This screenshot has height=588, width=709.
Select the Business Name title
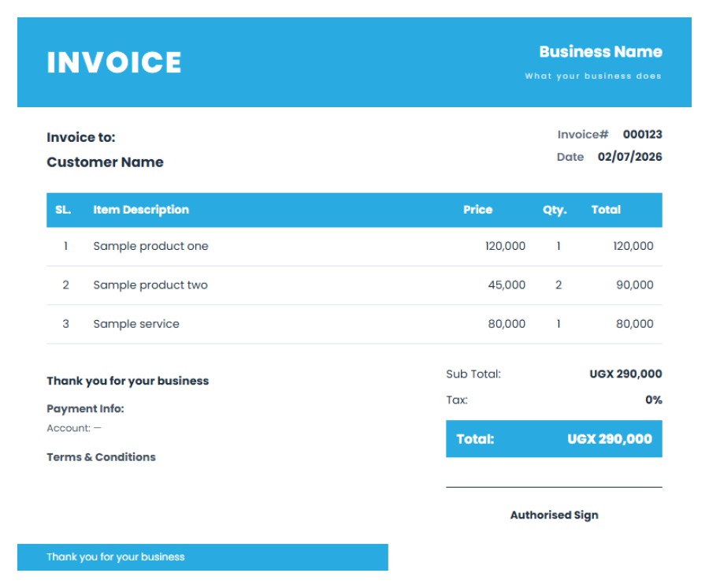(600, 51)
